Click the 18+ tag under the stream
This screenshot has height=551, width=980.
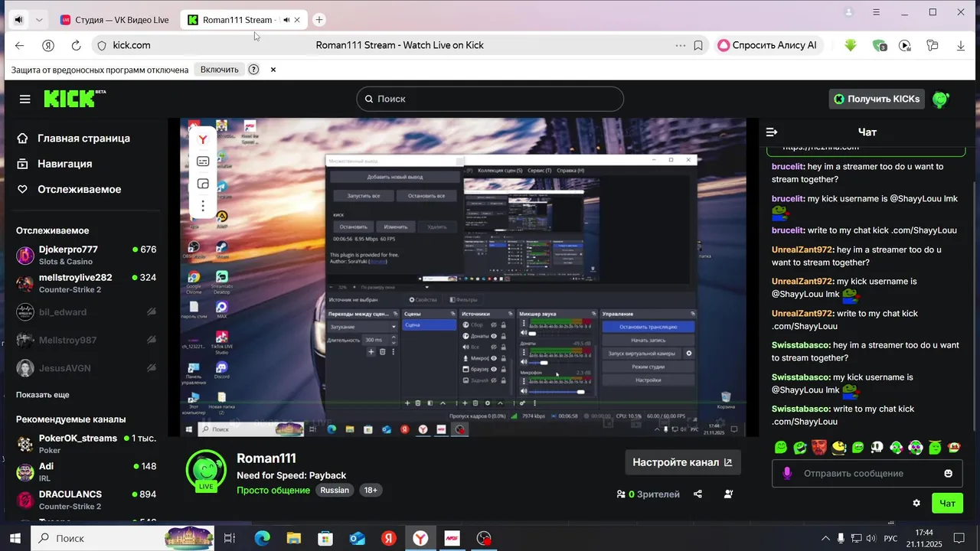point(371,490)
